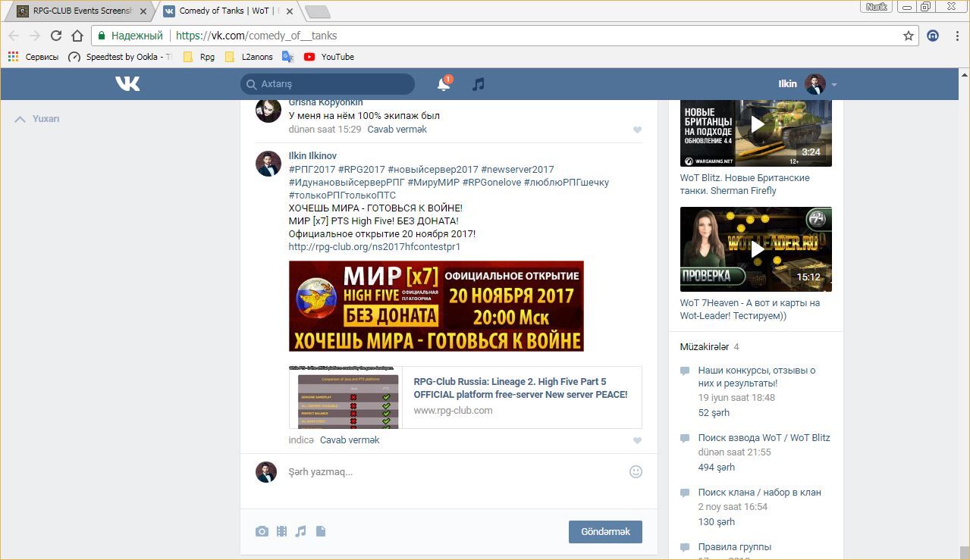Screen dimensions: 970x560
Task: Open 52 şərh comments count
Action: click(714, 413)
